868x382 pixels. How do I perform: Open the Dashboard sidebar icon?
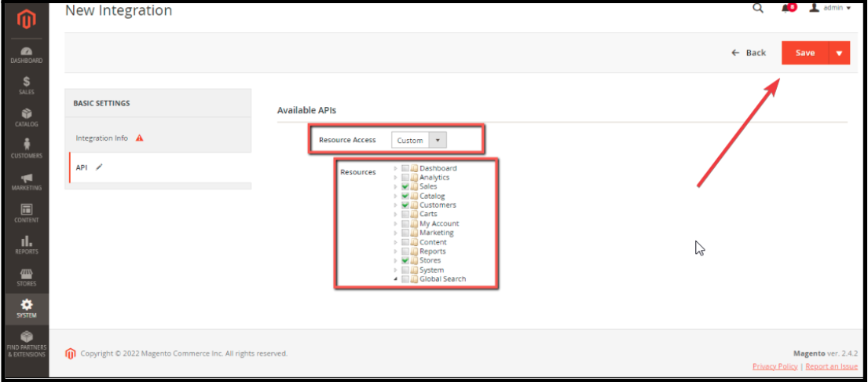(x=26, y=55)
